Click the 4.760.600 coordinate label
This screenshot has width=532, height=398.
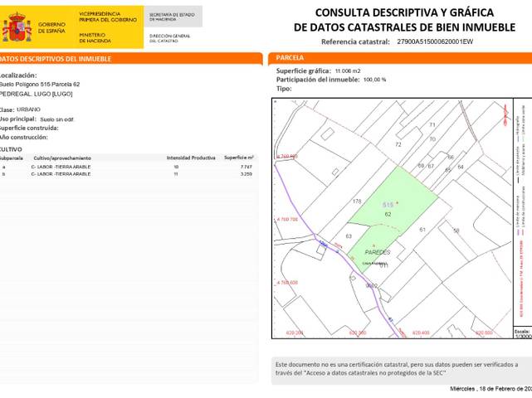pyautogui.click(x=287, y=283)
